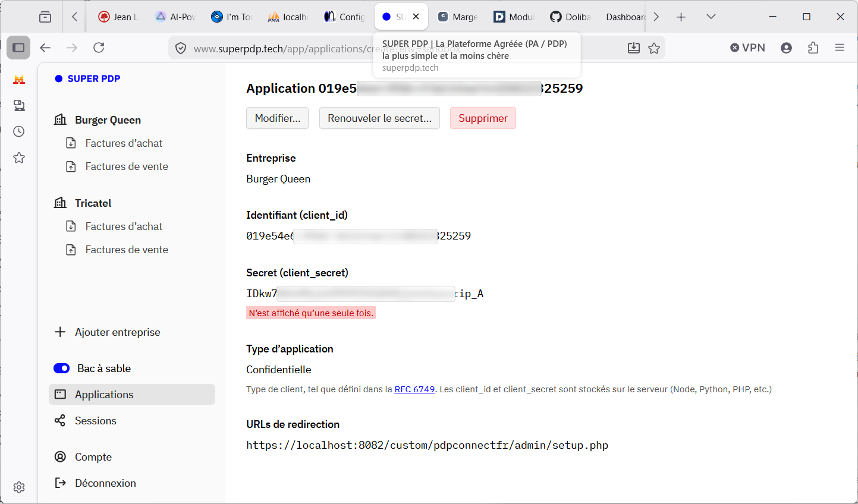Click the SUPER PDP logo
858x504 pixels.
pyautogui.click(x=87, y=78)
